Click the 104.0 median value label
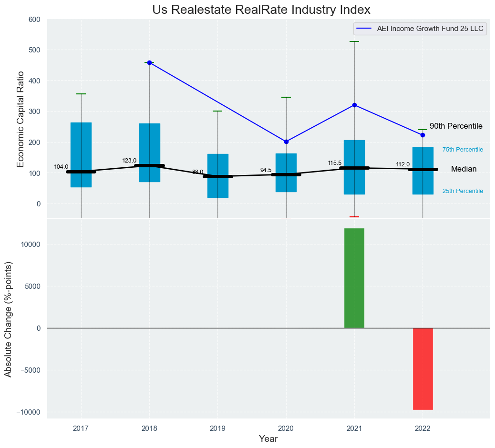This screenshot has width=495, height=448. [x=61, y=167]
